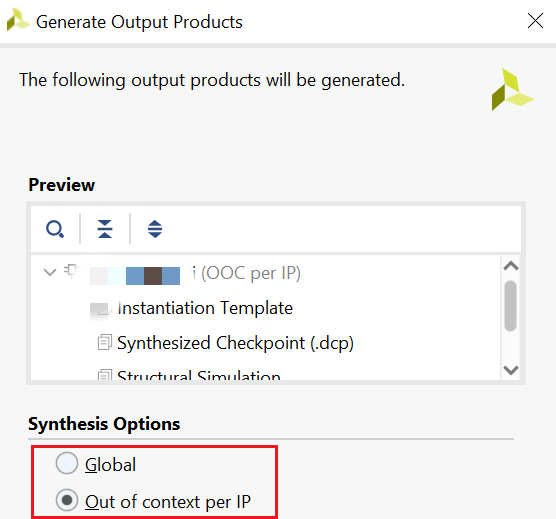Select the Structural Simulation tree item
Image resolution: width=556 pixels, height=519 pixels.
point(199,375)
